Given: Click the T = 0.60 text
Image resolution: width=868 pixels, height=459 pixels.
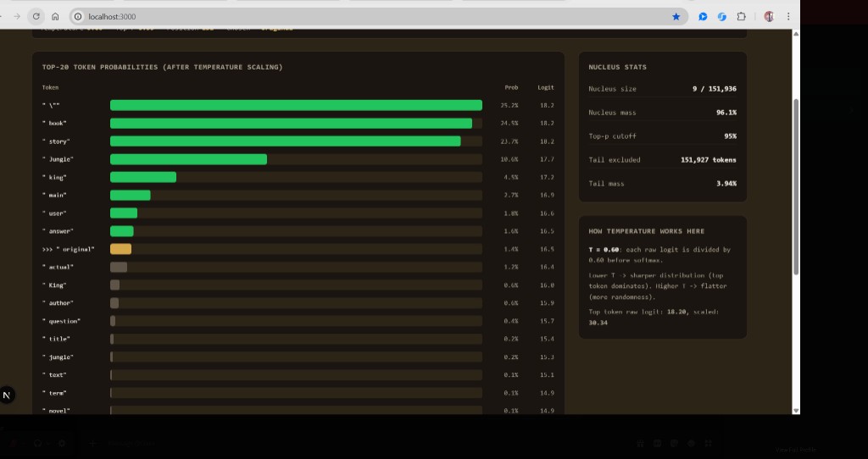Looking at the screenshot, I should pos(604,250).
